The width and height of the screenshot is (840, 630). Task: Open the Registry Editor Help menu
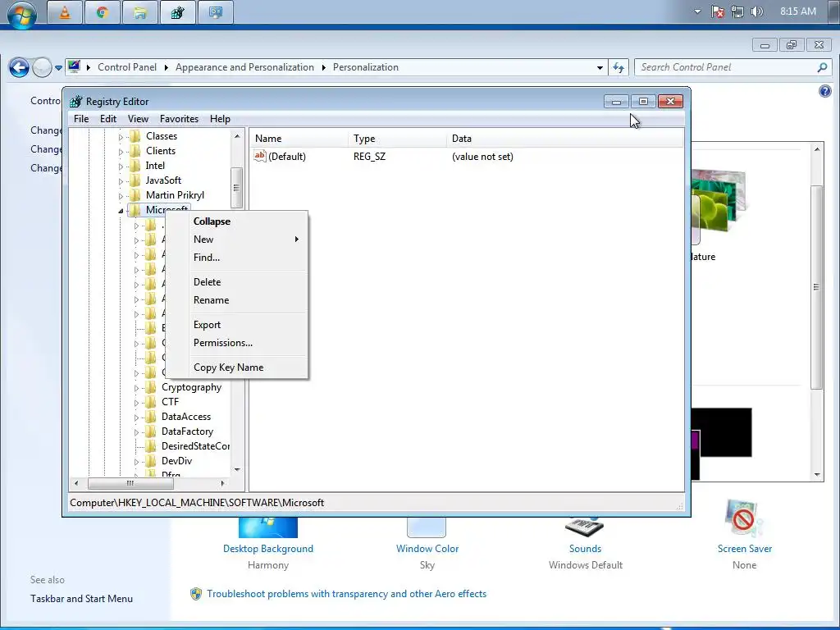(220, 119)
